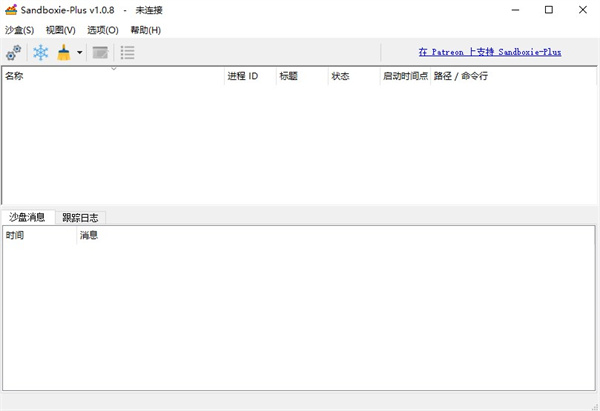The width and height of the screenshot is (600, 411).
Task: Sort by the 启动时间点 column header
Action: [406, 76]
